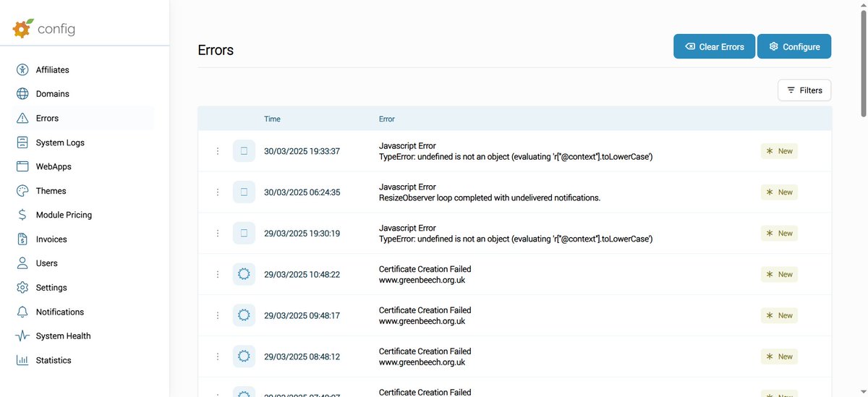Click the Domains globe icon
The width and height of the screenshot is (868, 397).
point(22,94)
